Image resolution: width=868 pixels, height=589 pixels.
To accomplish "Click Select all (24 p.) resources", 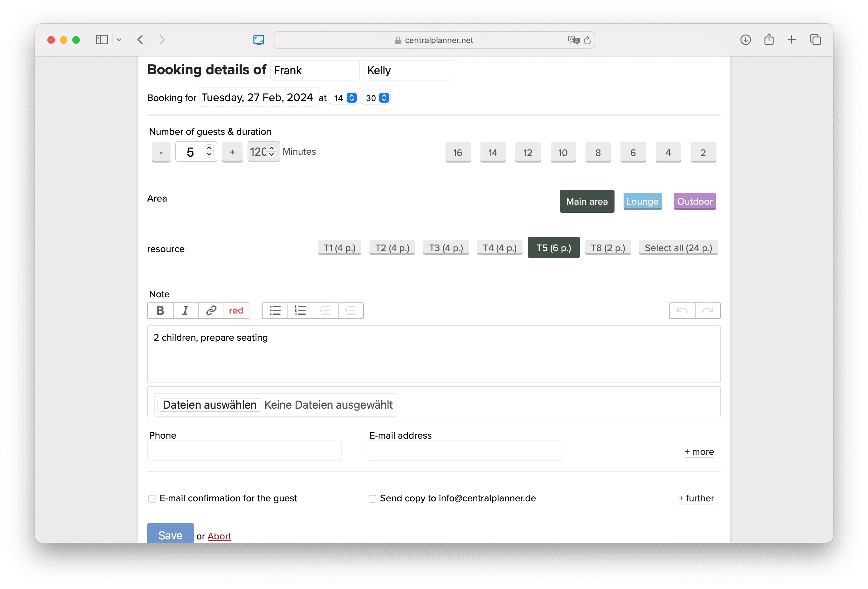I will click(678, 248).
